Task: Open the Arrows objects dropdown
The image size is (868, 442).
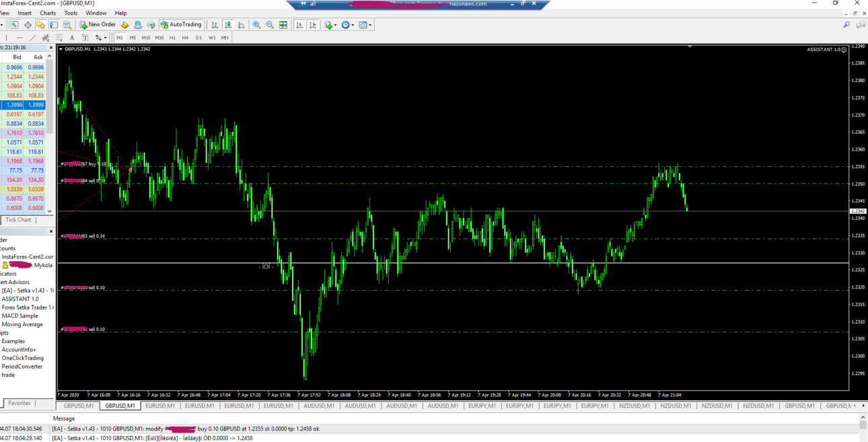Action: point(100,38)
